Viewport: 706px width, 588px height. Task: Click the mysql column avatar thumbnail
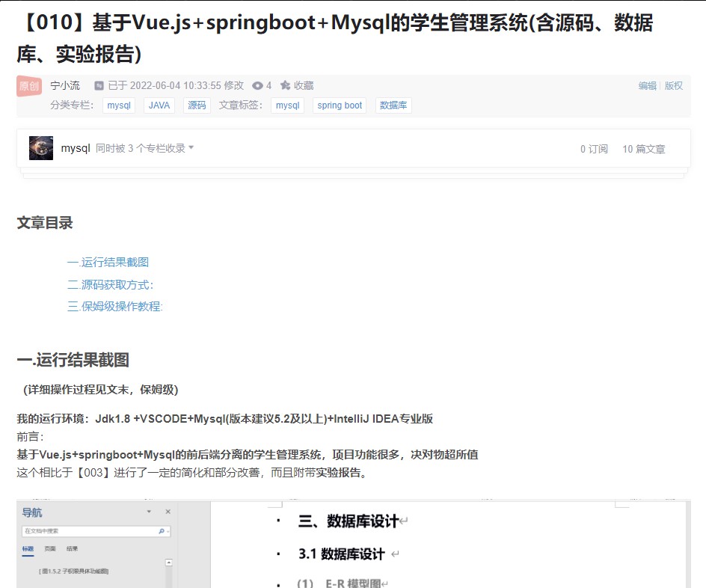tap(40, 148)
